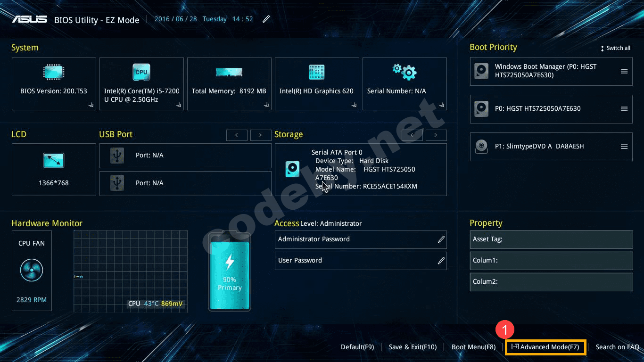Select the User Password row
This screenshot has height=362, width=644.
tap(361, 261)
